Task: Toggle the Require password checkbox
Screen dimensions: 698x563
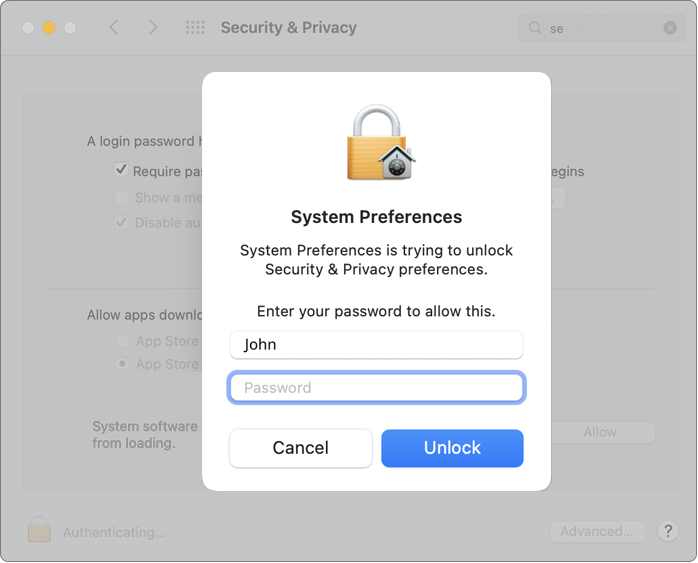Action: (x=121, y=171)
